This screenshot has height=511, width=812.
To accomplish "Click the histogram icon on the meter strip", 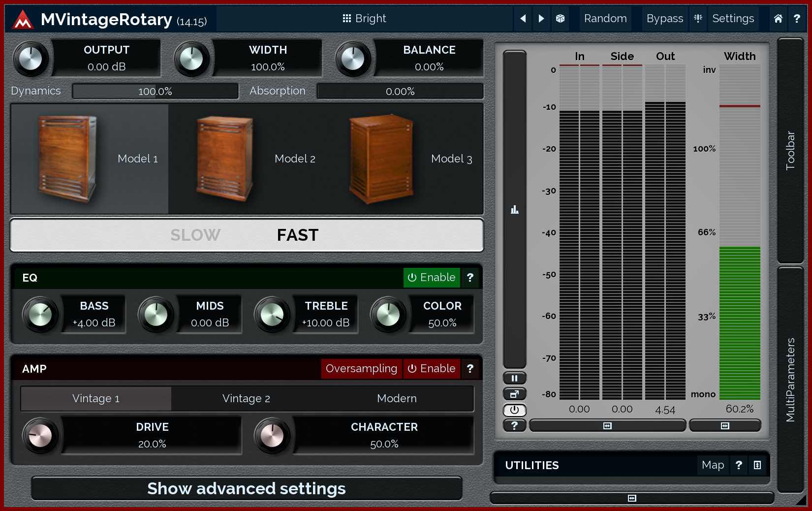I will tap(514, 210).
